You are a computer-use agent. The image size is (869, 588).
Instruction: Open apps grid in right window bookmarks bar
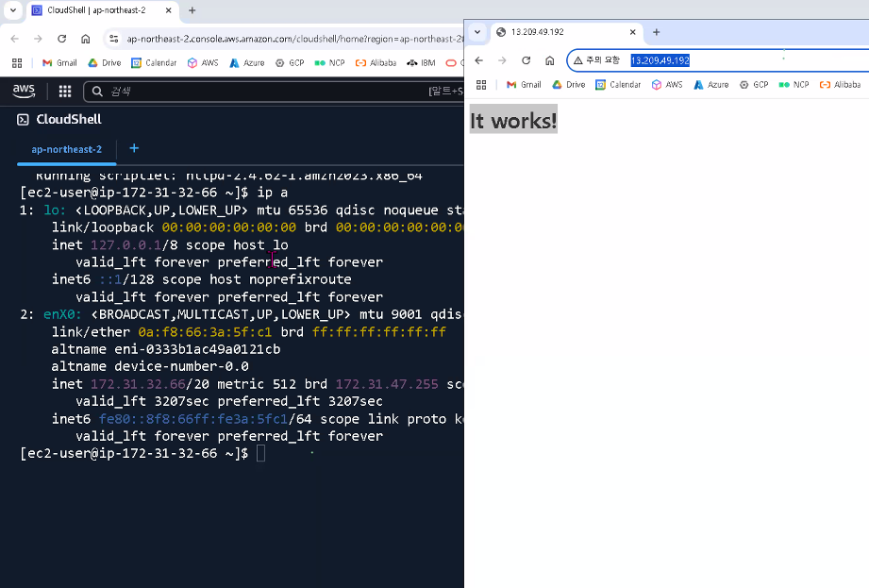481,85
